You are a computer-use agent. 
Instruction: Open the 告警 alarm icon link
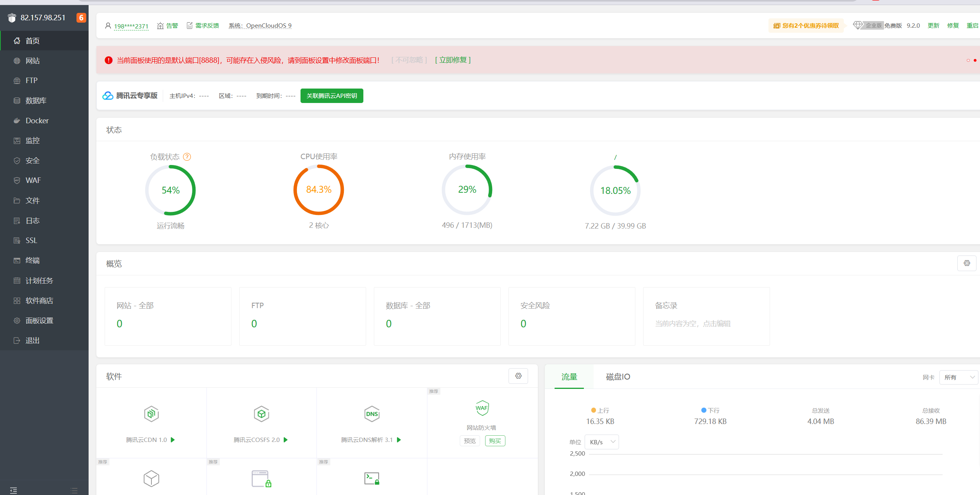[x=167, y=26]
